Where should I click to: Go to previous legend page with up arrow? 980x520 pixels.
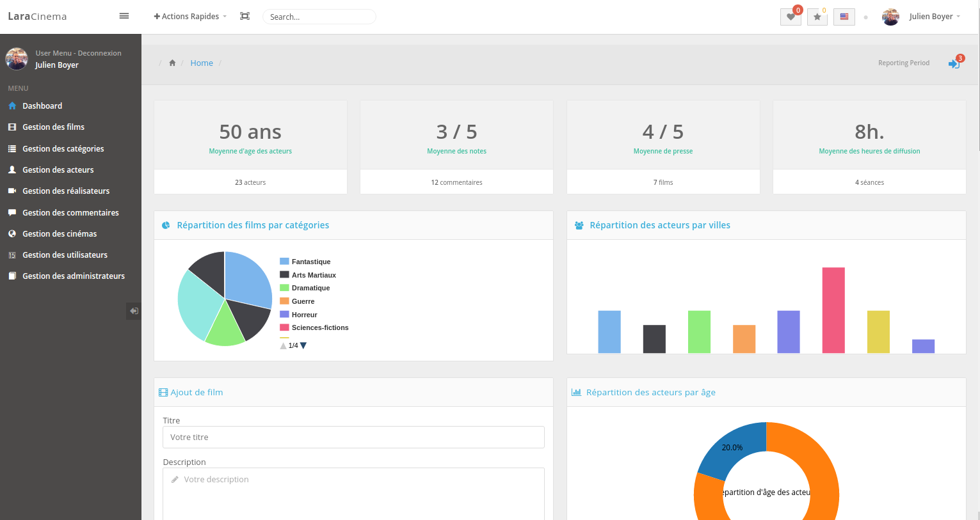point(284,345)
